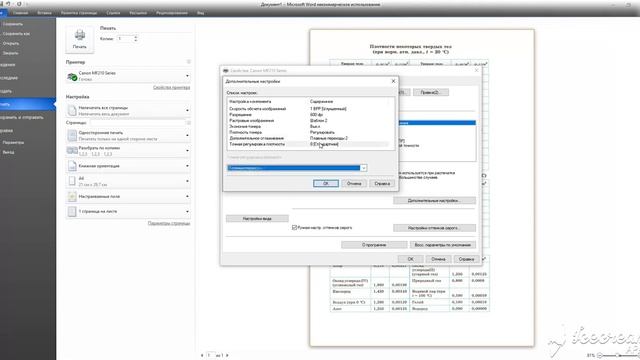This screenshot has width=640, height=360.
Task: Click Восс. параметры по умолчанию button
Action: tap(442, 245)
